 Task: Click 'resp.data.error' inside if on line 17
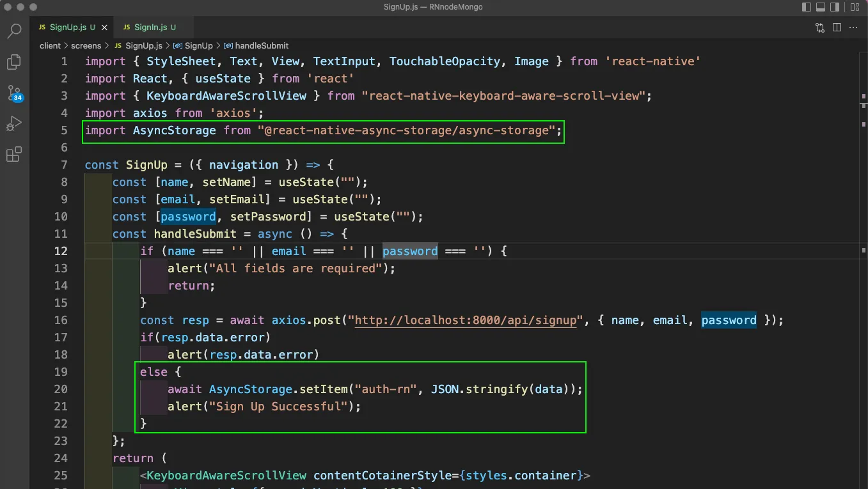(212, 338)
